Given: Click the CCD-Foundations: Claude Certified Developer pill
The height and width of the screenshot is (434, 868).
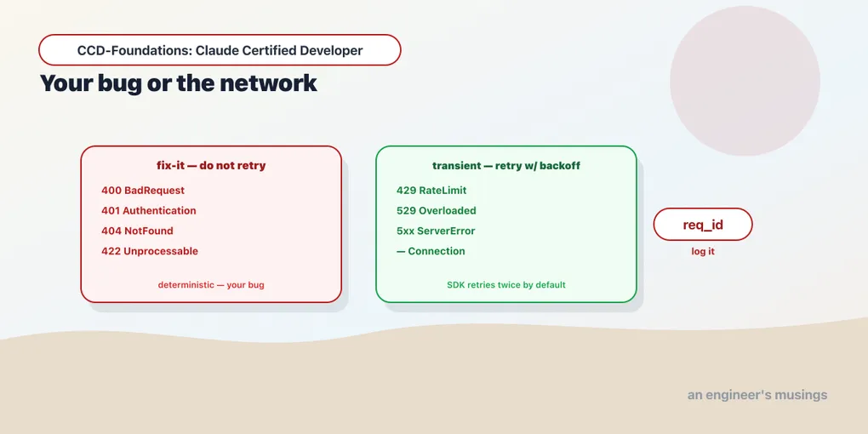Looking at the screenshot, I should point(220,50).
